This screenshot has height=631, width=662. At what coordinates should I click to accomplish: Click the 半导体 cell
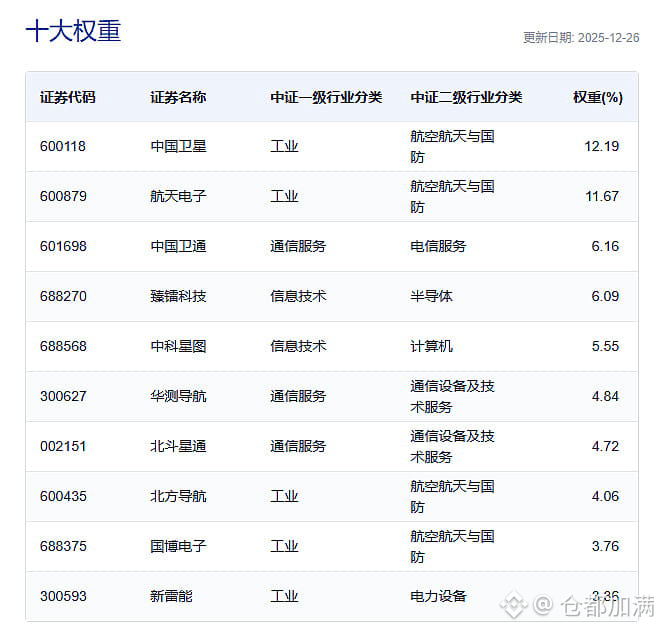coord(431,296)
